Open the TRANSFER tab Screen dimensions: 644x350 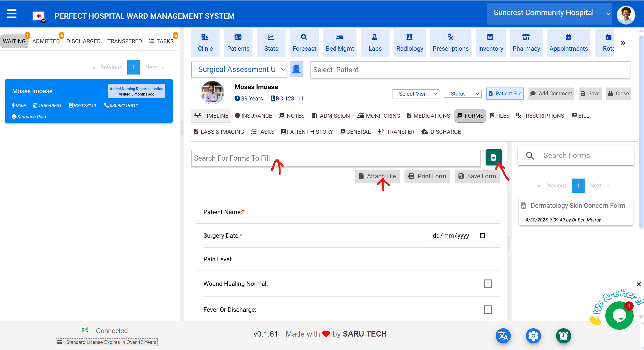tap(396, 132)
